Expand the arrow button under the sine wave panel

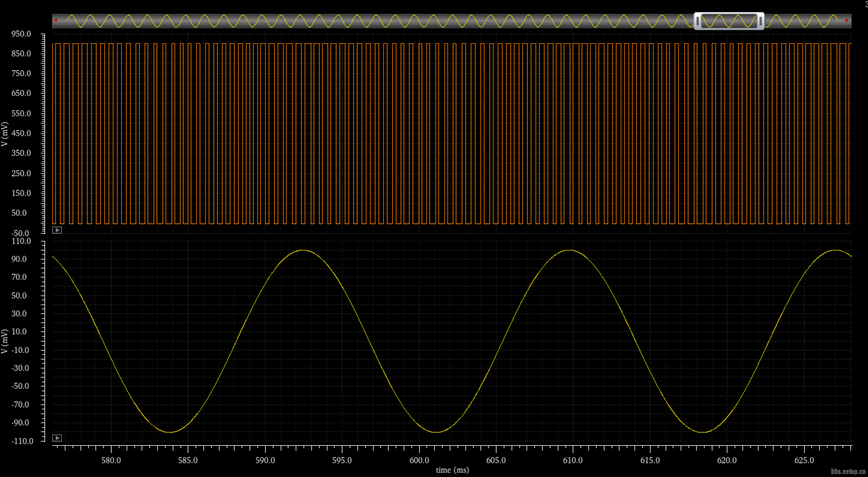click(57, 438)
